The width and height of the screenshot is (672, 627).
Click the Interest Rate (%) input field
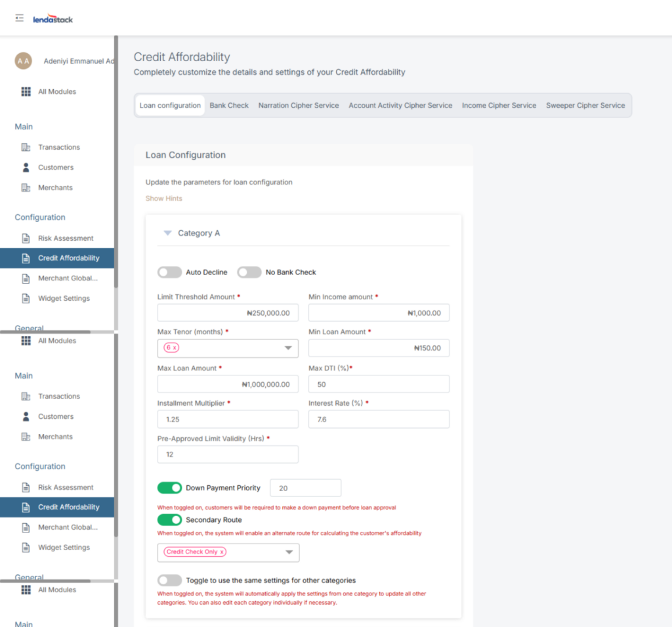coord(379,419)
